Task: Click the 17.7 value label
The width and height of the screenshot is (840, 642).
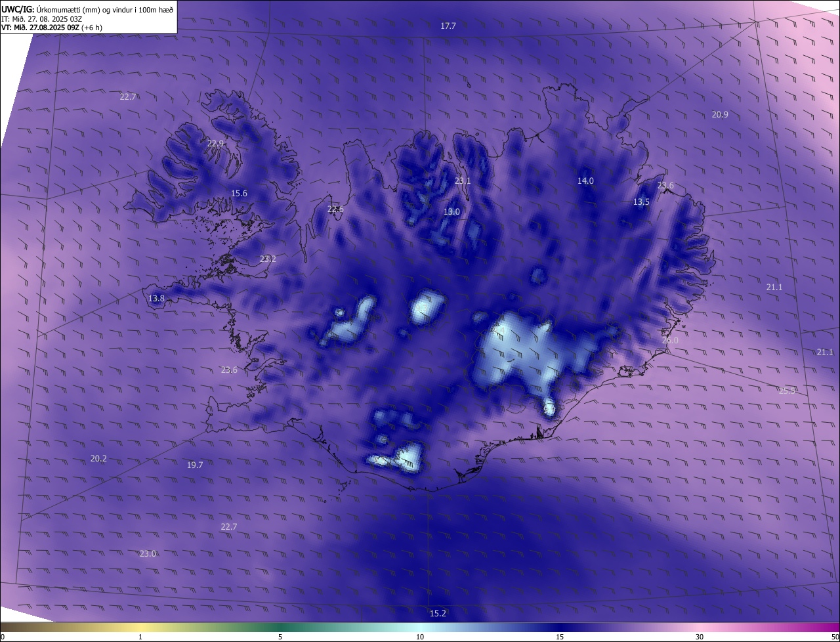Action: pyautogui.click(x=448, y=26)
